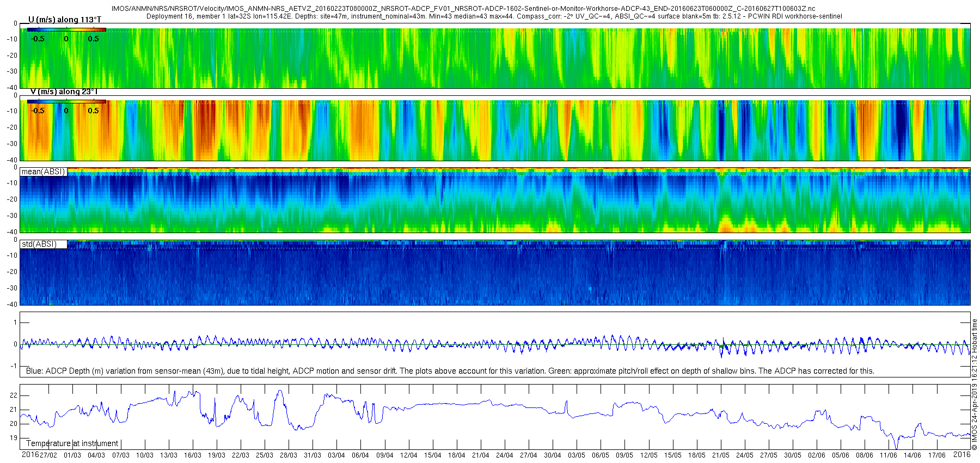Click the '03/05' date tick label

pos(577,455)
